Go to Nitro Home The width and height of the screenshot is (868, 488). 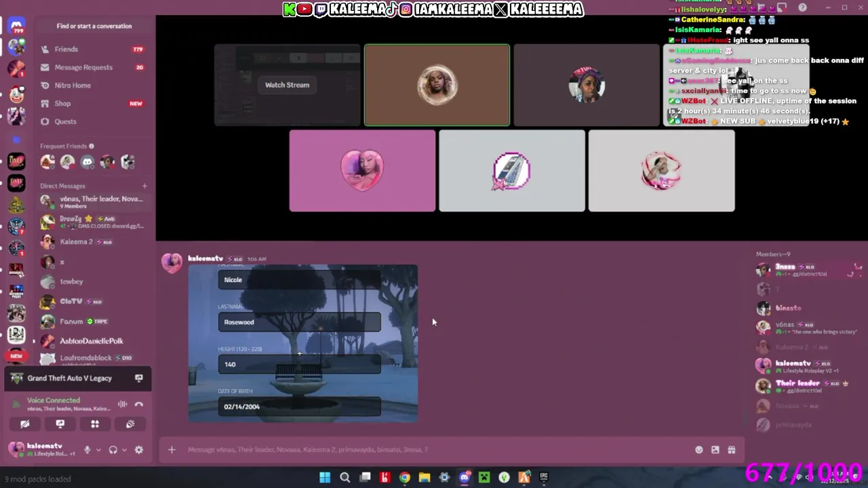tap(94, 85)
